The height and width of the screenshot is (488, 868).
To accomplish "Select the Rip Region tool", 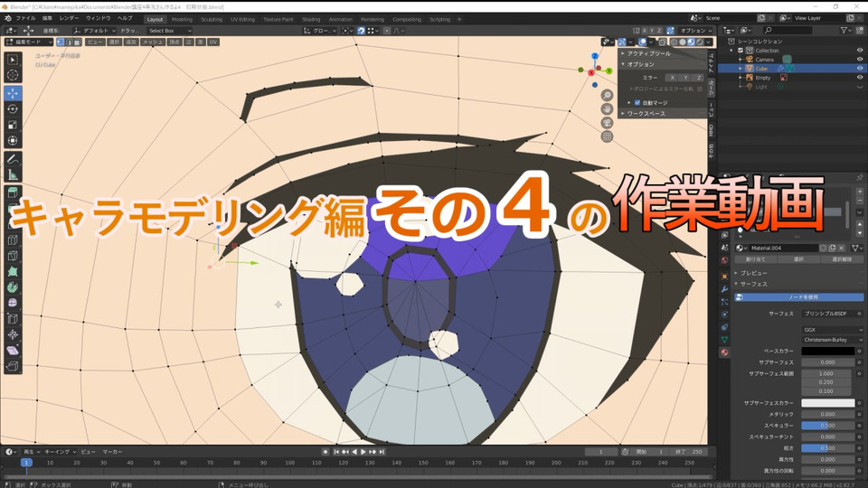I will click(13, 366).
